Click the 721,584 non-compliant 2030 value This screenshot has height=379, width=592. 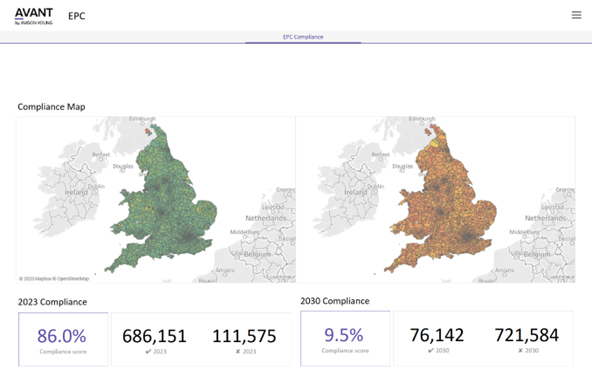527,335
